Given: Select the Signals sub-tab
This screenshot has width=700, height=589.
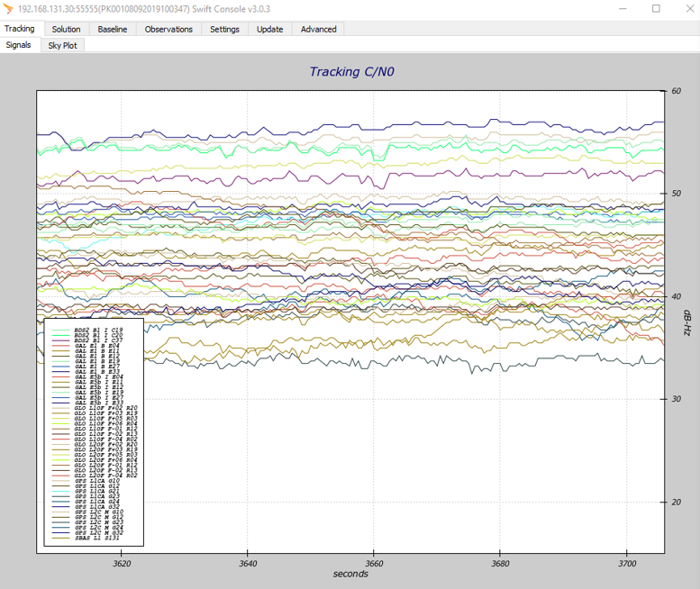Looking at the screenshot, I should click(x=18, y=45).
